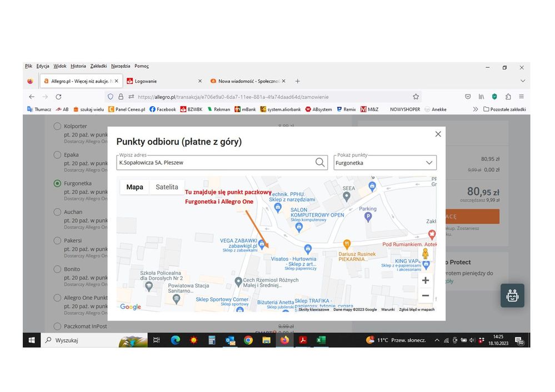
Task: Open the Zakładki menu
Action: click(x=98, y=66)
